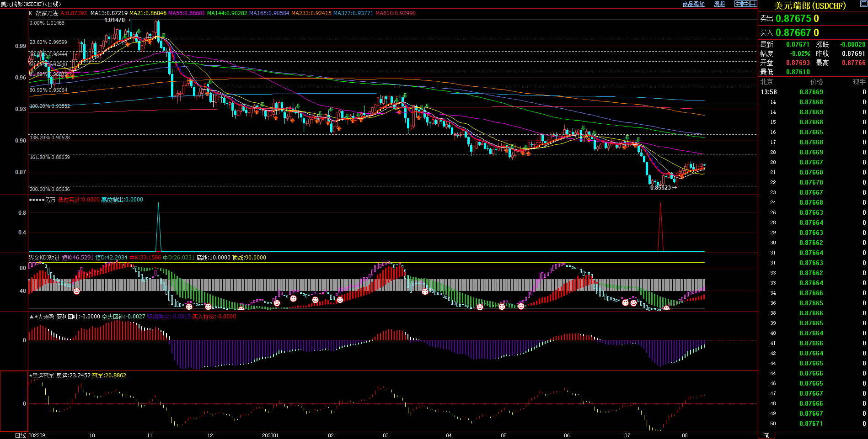Click the triangle icon beside 大趋势

[32, 317]
